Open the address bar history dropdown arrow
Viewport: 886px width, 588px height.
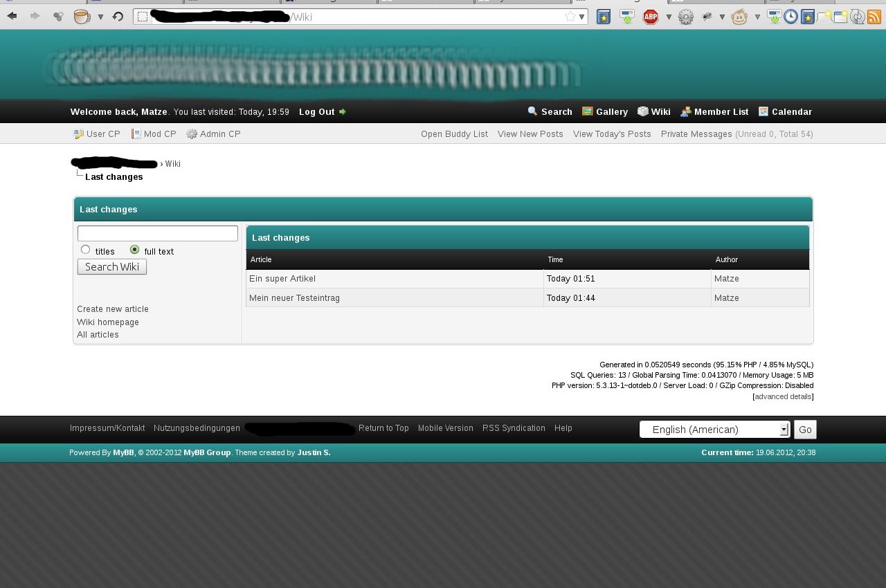[x=581, y=17]
